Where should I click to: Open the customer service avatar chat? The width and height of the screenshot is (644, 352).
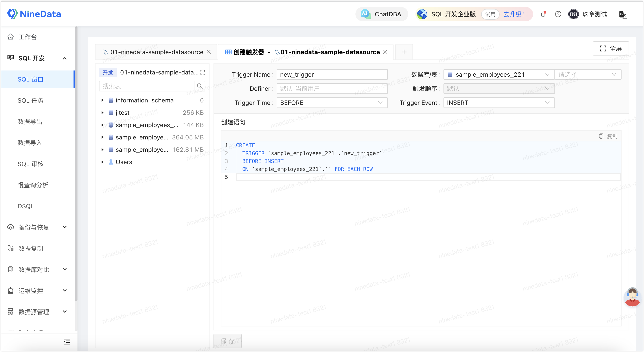tap(632, 297)
